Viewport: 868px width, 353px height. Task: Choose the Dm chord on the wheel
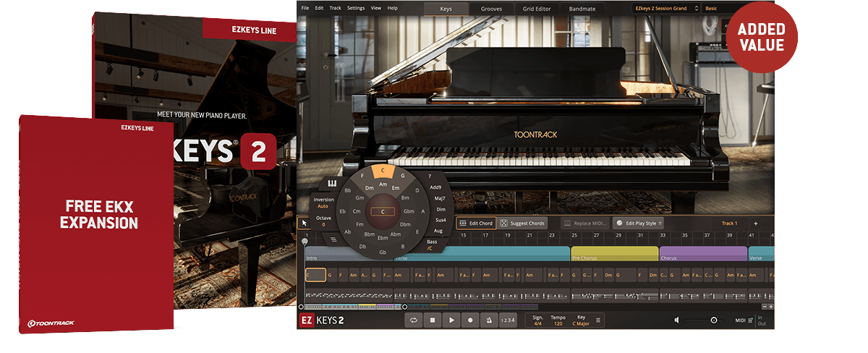pyautogui.click(x=369, y=188)
